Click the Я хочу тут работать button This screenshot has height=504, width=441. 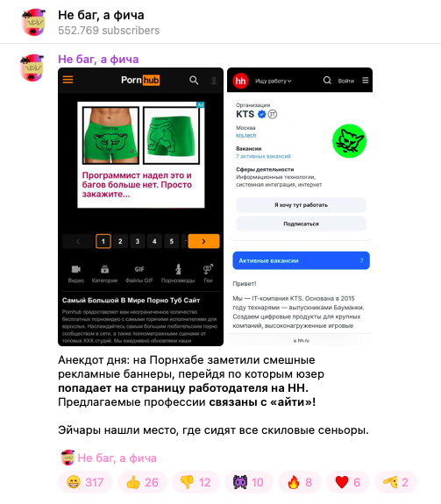pyautogui.click(x=302, y=205)
